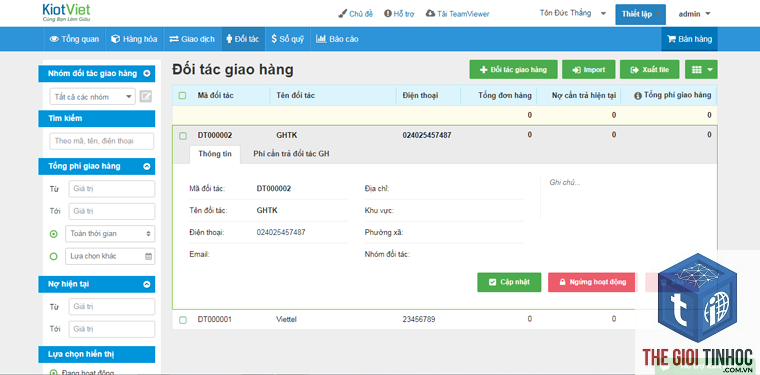Open the column display grid dropdown
This screenshot has width=760, height=375.
(x=701, y=70)
